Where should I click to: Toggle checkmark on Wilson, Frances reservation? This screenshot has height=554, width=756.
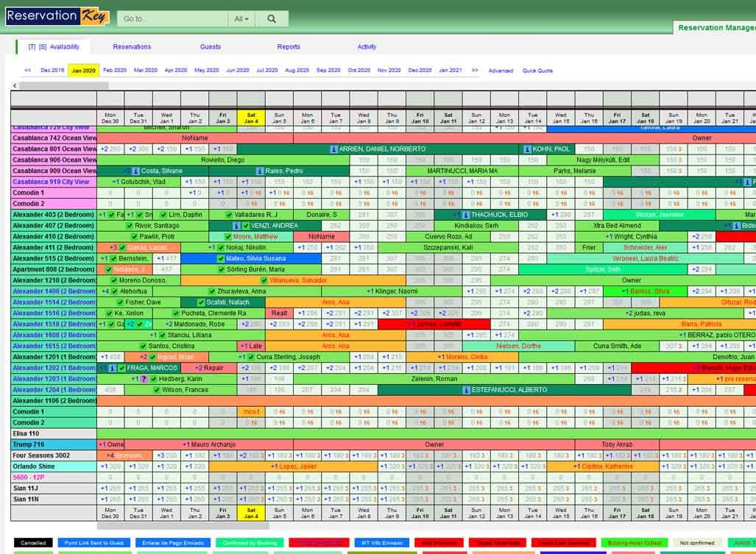(x=157, y=391)
